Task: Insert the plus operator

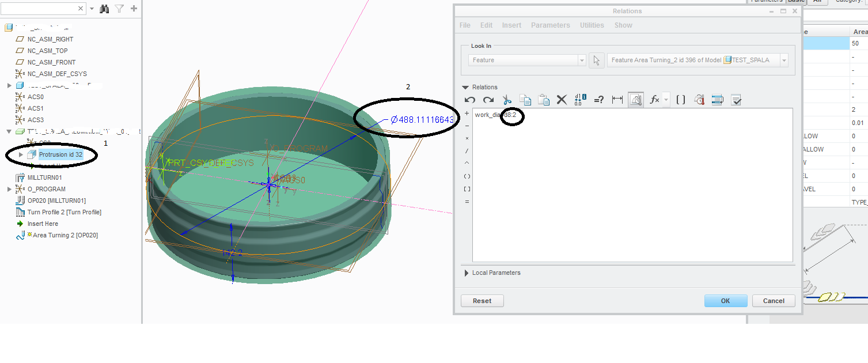Action: (x=467, y=114)
